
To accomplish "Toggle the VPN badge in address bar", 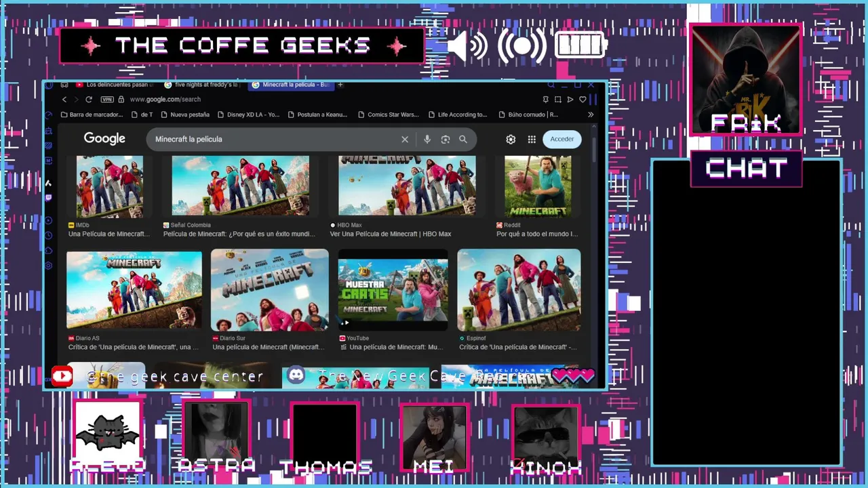I will click(106, 99).
